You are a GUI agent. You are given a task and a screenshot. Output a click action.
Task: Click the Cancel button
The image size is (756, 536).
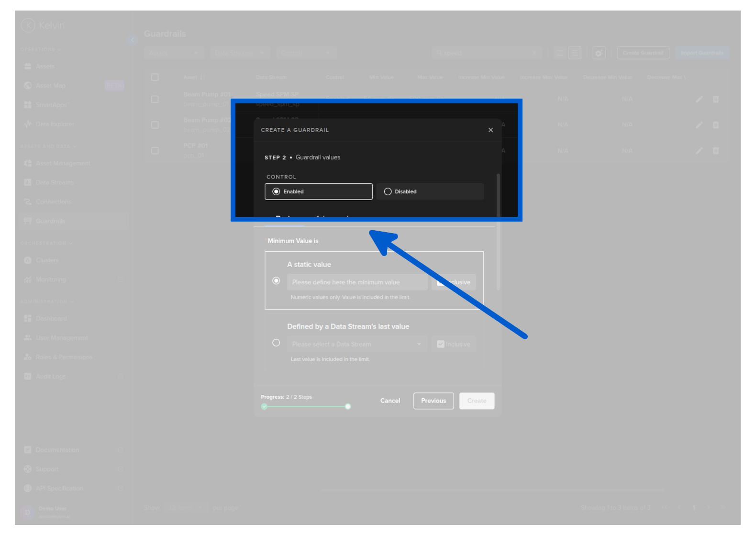pyautogui.click(x=390, y=401)
